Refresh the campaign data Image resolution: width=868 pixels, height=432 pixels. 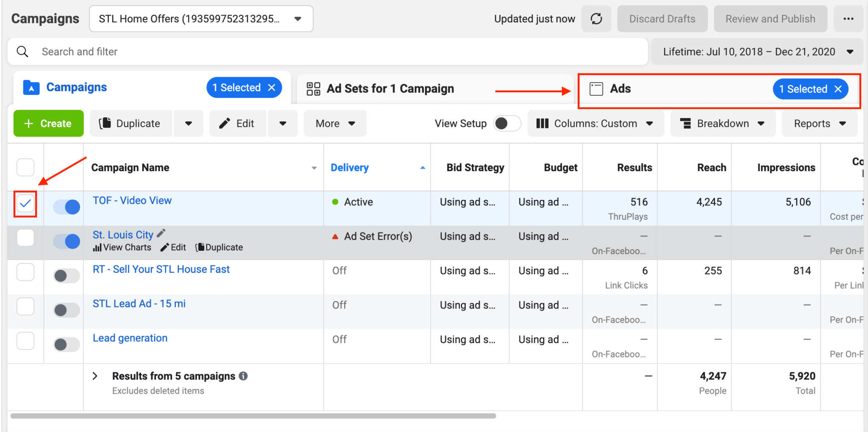point(596,19)
